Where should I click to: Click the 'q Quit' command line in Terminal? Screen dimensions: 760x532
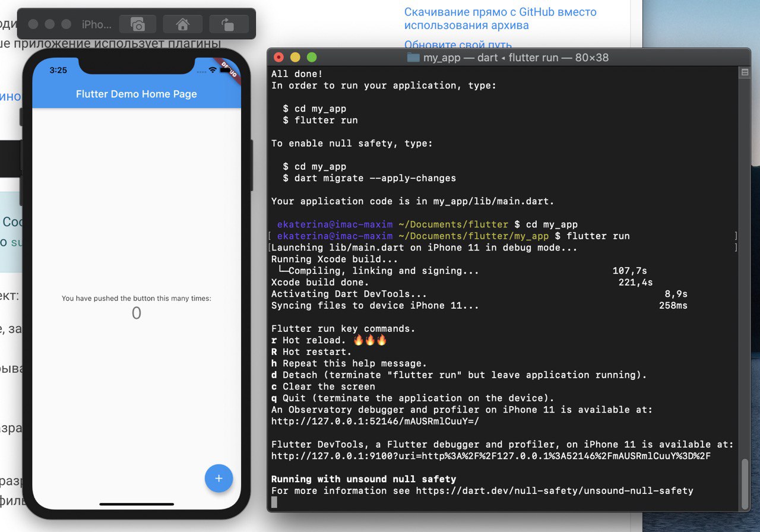[x=413, y=398]
